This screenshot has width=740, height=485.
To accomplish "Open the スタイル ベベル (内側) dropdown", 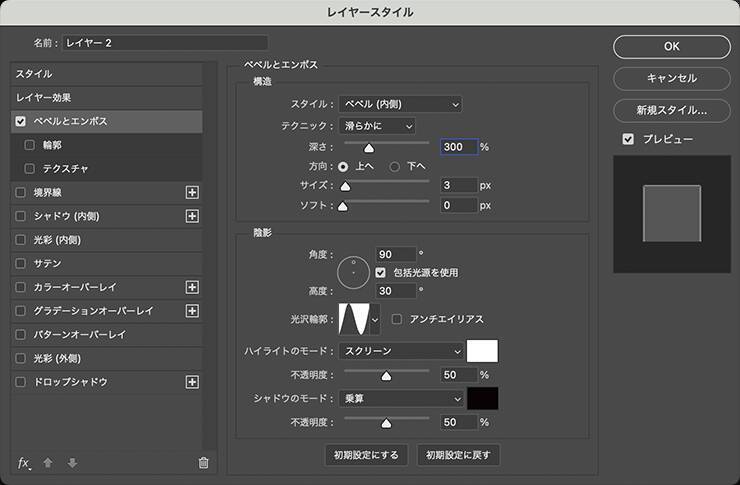I will coord(400,104).
